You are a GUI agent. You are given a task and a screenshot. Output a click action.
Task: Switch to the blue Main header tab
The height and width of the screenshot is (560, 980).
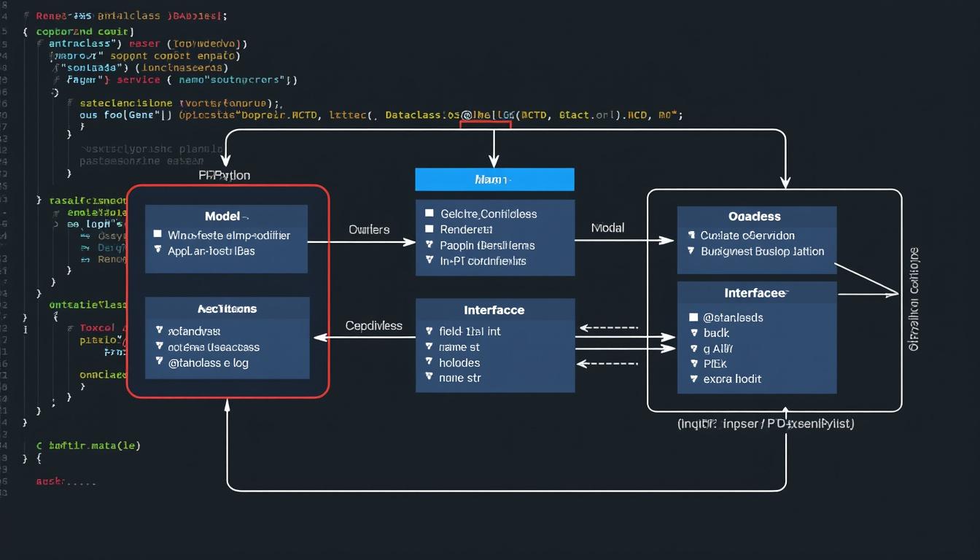click(x=494, y=179)
